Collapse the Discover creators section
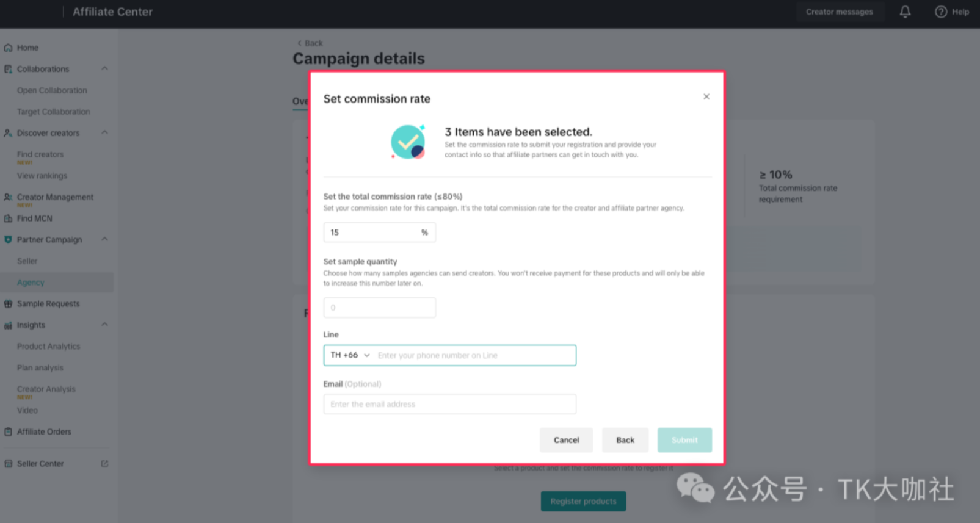The width and height of the screenshot is (980, 523). click(x=104, y=133)
